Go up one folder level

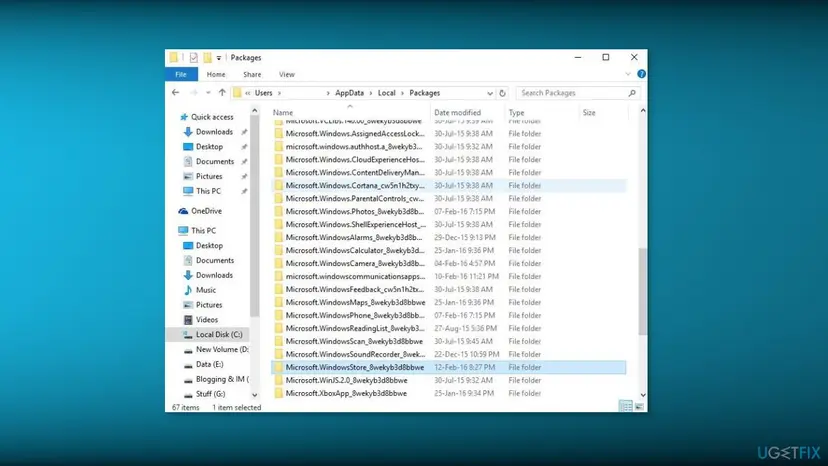222,92
